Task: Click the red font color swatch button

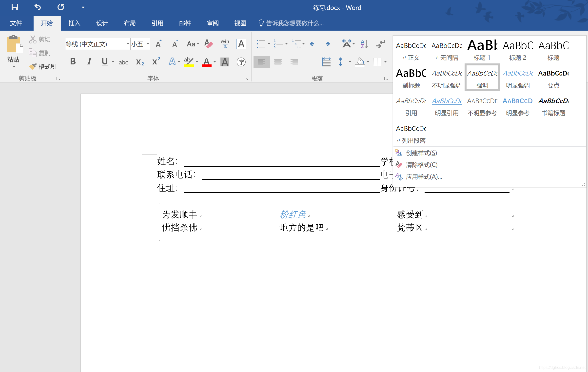Action: coord(207,62)
